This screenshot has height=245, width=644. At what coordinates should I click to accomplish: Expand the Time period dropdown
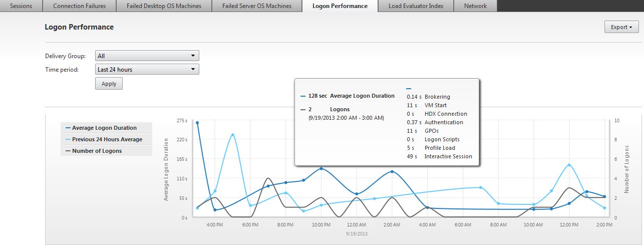[147, 70]
